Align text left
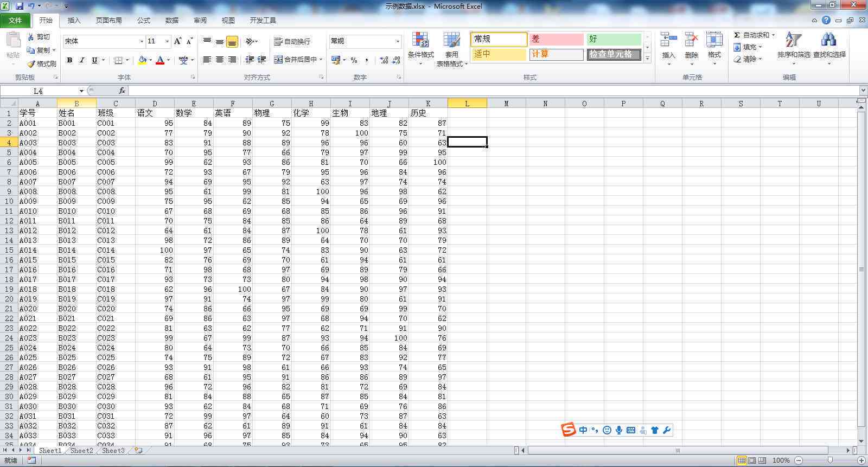 [x=207, y=60]
